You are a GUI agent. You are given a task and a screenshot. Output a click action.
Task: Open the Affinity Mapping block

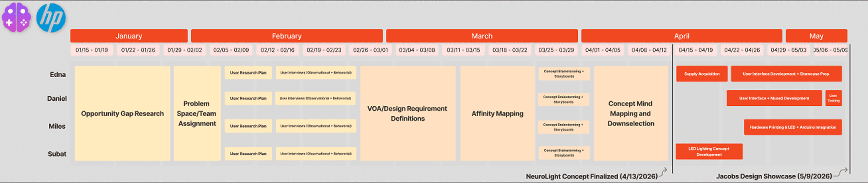(497, 113)
